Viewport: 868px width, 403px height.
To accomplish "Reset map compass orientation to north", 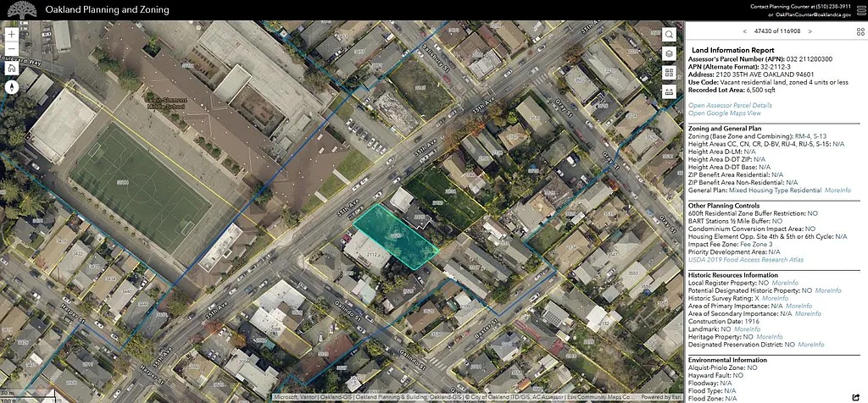I will point(12,87).
